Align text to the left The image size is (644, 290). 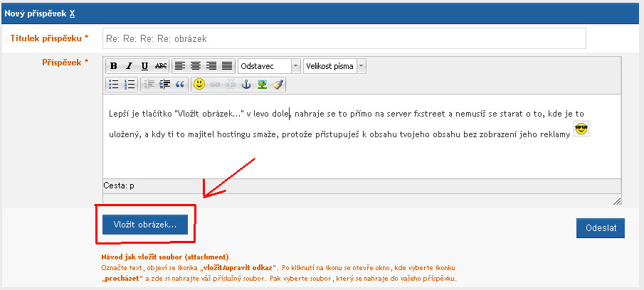pos(180,66)
